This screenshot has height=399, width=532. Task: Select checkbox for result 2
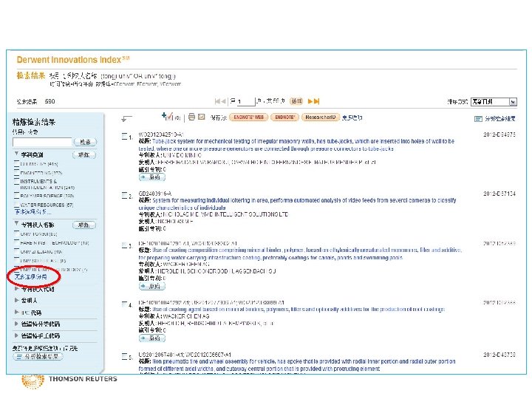[125, 195]
